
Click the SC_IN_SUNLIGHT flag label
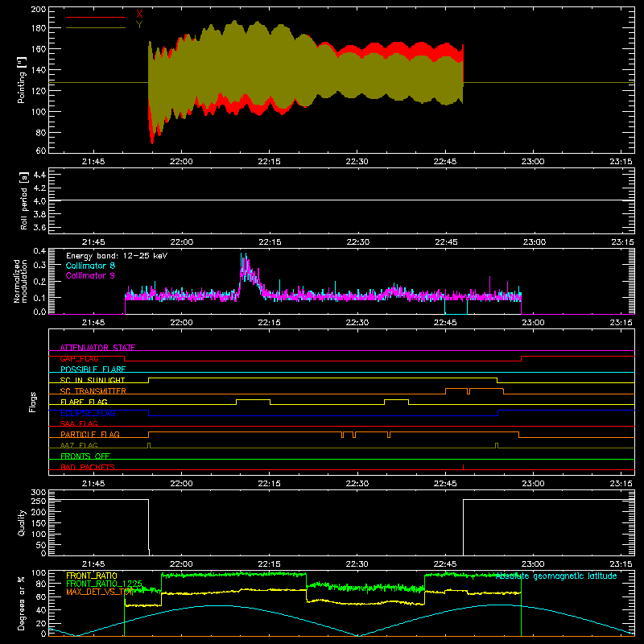93,380
